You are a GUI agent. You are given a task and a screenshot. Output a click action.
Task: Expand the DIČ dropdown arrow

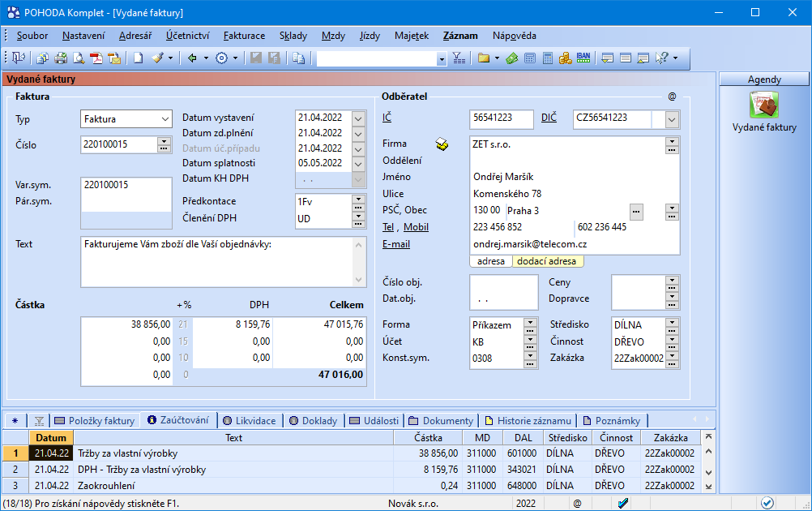coord(672,120)
